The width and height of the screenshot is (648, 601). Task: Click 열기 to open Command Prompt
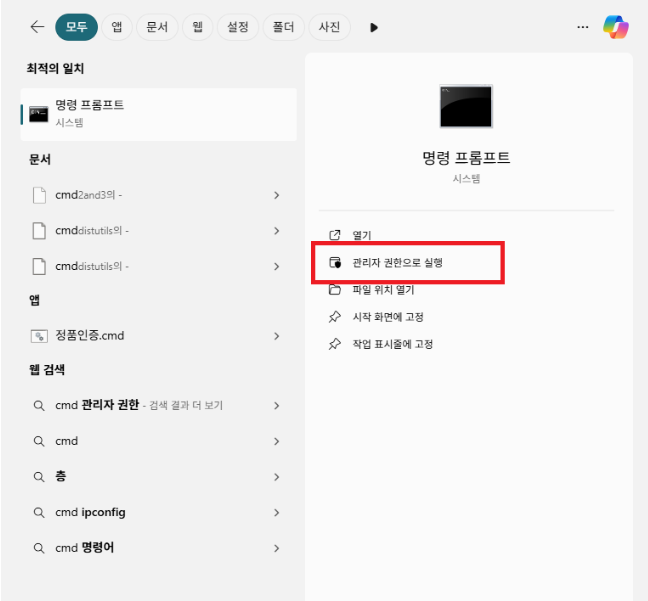(x=361, y=235)
